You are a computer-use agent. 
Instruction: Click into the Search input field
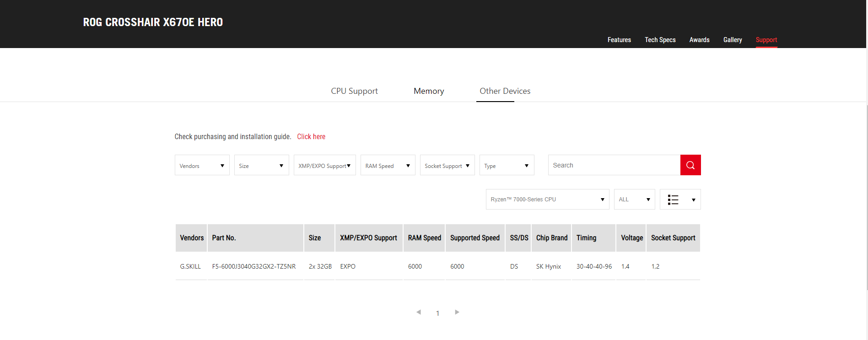click(614, 165)
